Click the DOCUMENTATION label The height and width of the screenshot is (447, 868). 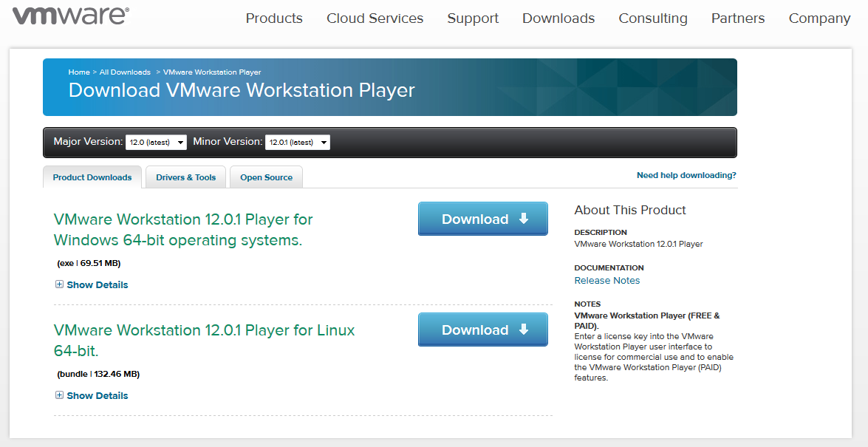tap(609, 267)
